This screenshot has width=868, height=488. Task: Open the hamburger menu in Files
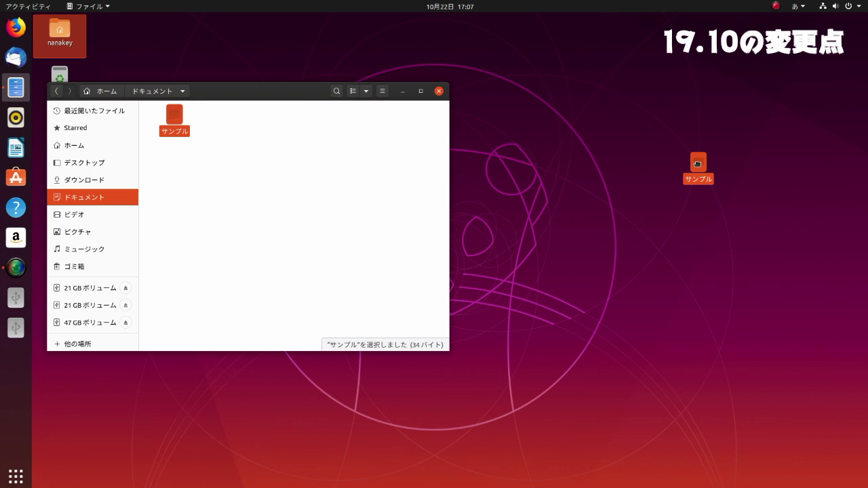[x=382, y=90]
